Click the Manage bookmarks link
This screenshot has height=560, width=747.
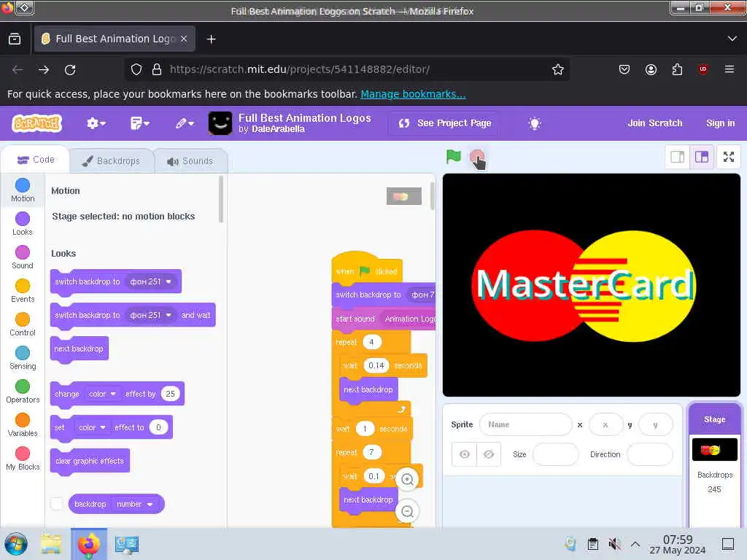tap(413, 94)
